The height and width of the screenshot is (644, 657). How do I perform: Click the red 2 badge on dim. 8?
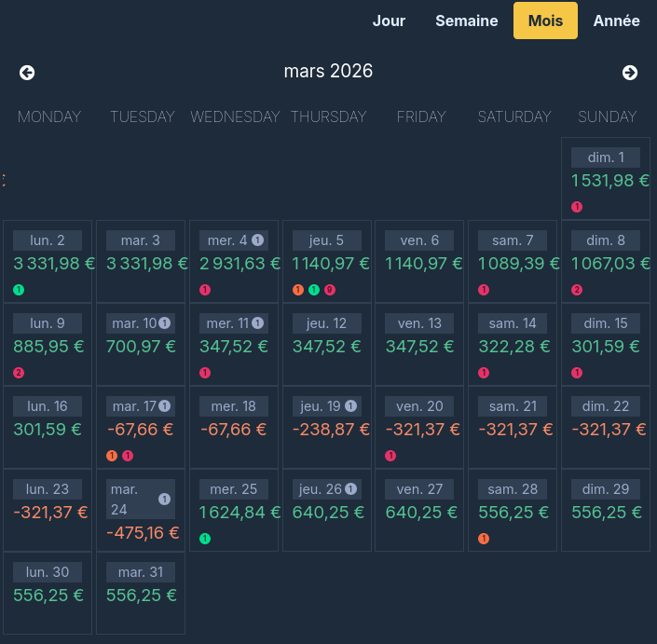pos(577,290)
